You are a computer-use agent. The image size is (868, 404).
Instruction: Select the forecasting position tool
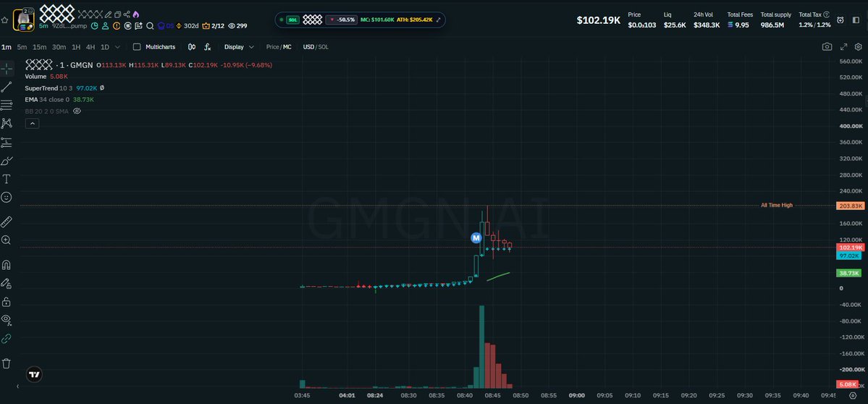coord(7,142)
